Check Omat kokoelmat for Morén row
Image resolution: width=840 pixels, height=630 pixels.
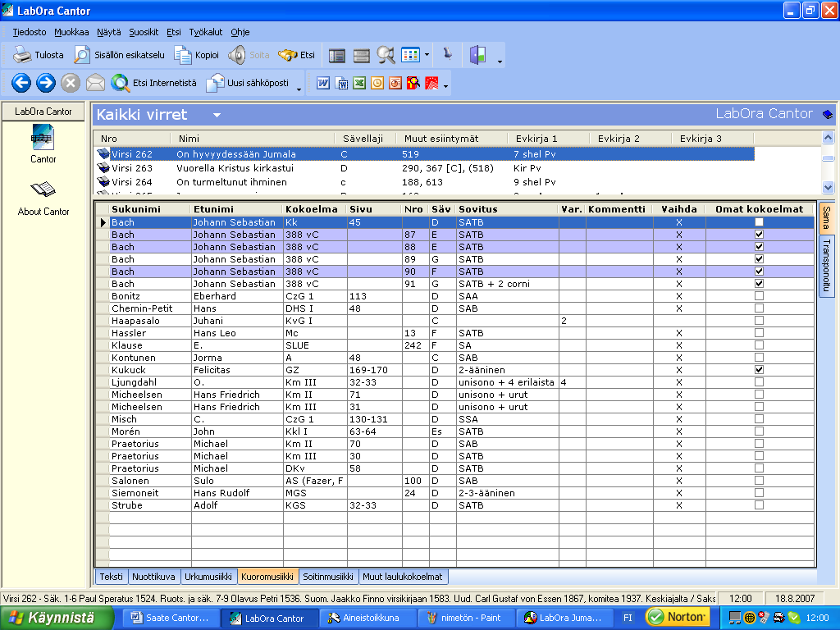759,431
